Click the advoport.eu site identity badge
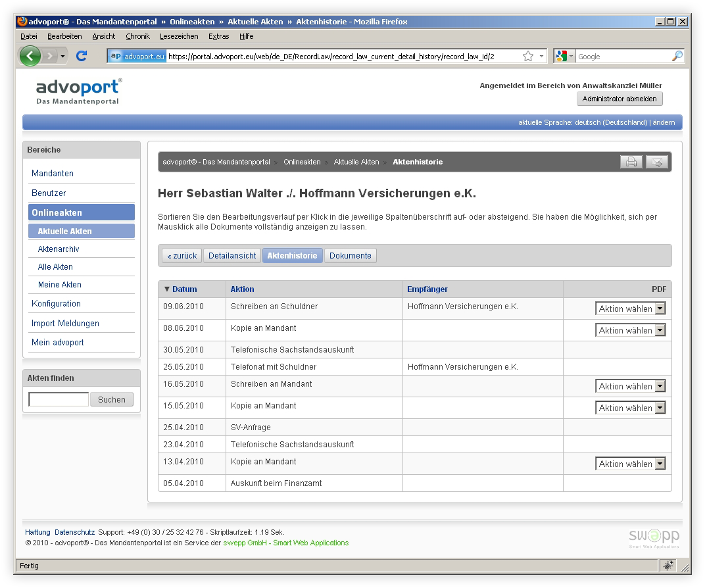 (x=137, y=56)
